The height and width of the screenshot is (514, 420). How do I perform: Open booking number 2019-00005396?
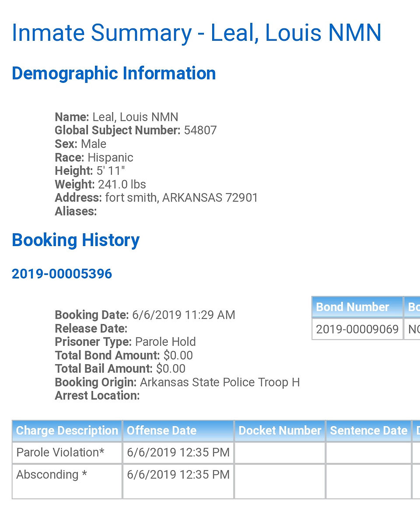[62, 274]
